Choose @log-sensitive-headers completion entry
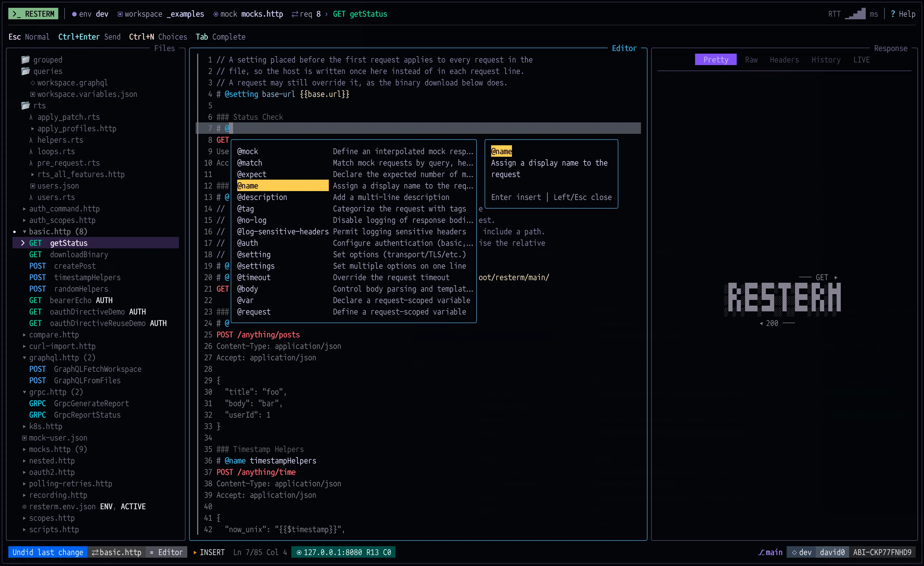This screenshot has height=566, width=924. (x=353, y=231)
